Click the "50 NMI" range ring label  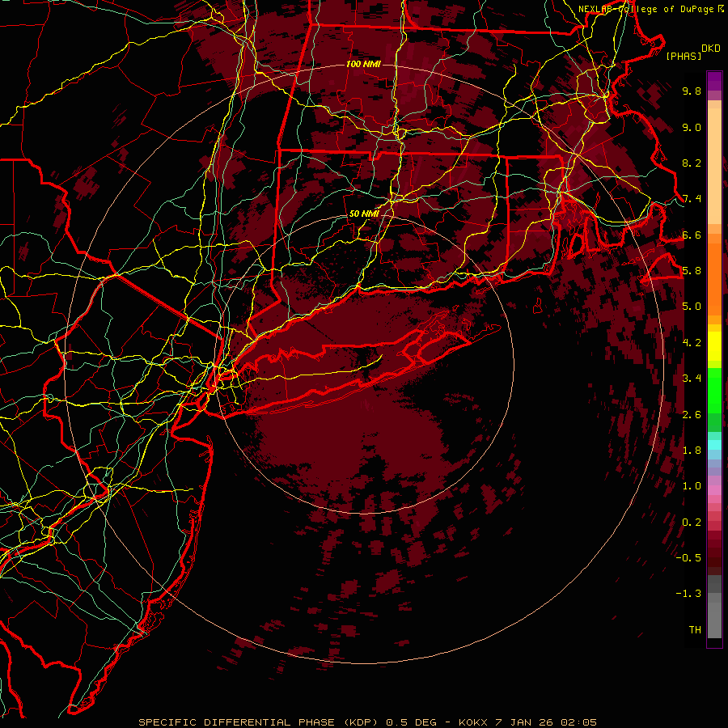364,214
